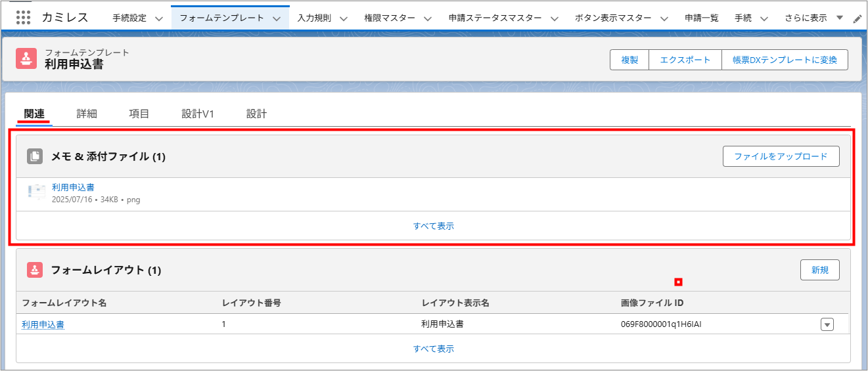Expand the フォームテンプレート tab dropdown chevron
Viewport: 868px width, 371px height.
point(277,18)
